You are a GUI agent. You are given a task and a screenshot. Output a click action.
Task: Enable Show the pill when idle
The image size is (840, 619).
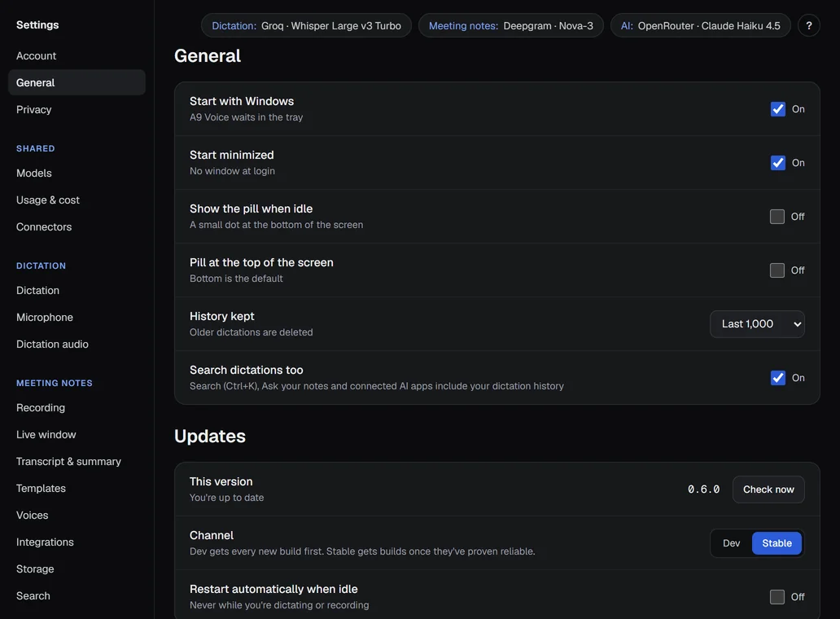pos(777,217)
